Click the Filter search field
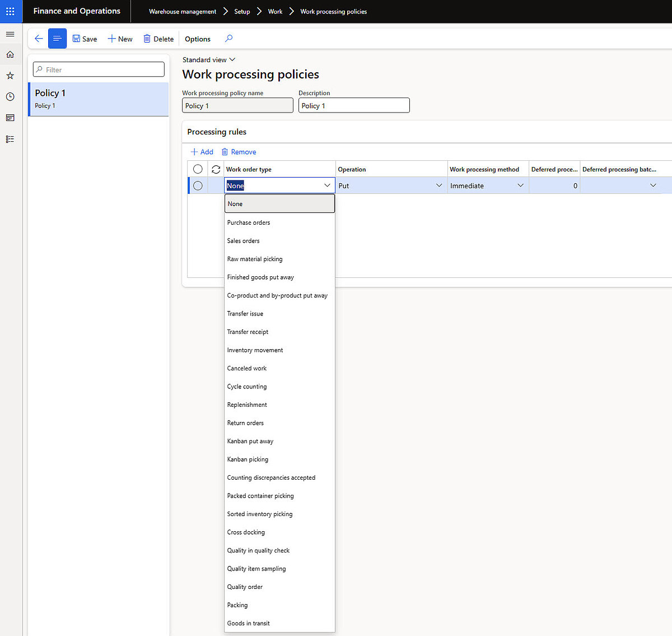Viewport: 672px width, 636px height. pyautogui.click(x=99, y=69)
